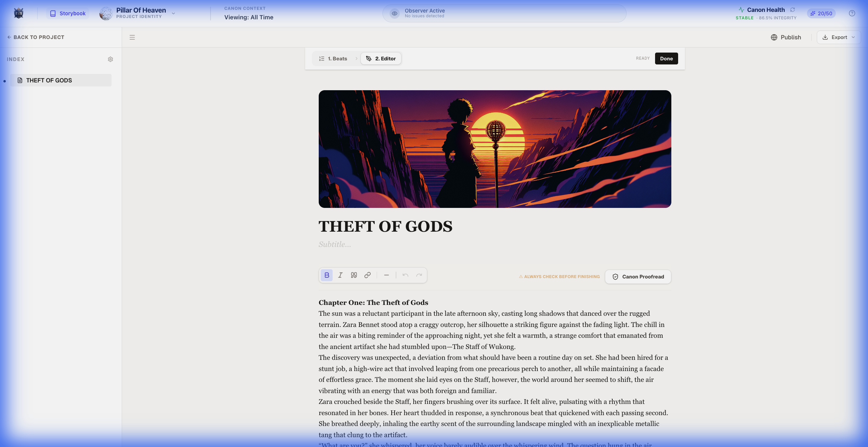
Task: Refresh Canon Health status
Action: [793, 9]
